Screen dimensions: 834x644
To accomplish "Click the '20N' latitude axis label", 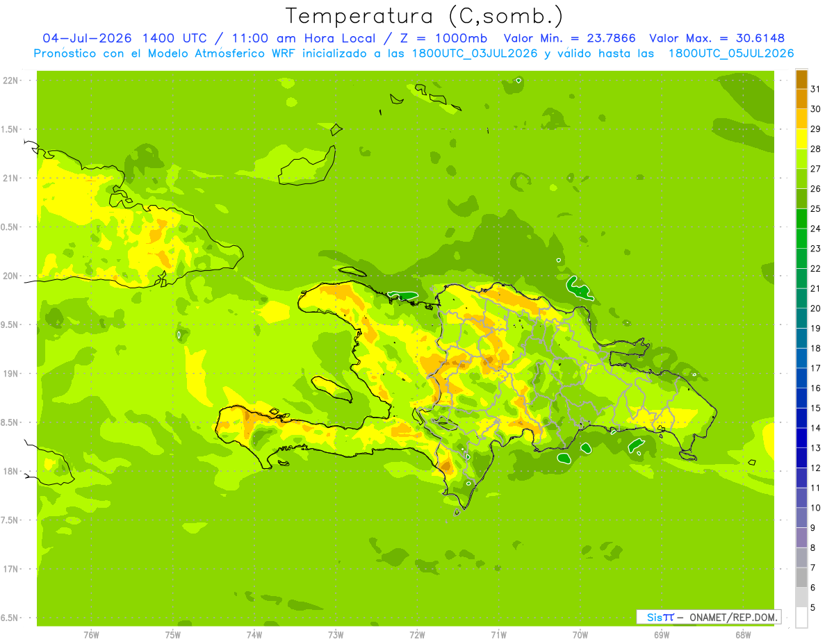I will (x=11, y=276).
